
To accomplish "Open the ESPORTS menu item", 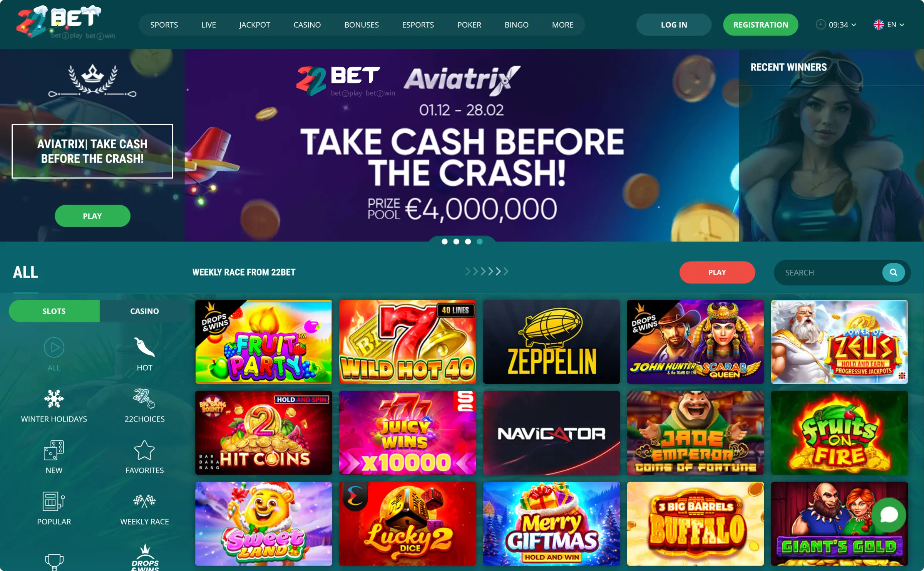I will coord(418,25).
